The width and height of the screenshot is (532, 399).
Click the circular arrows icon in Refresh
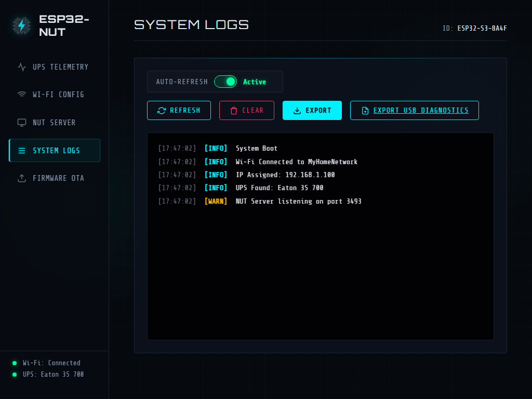click(162, 111)
